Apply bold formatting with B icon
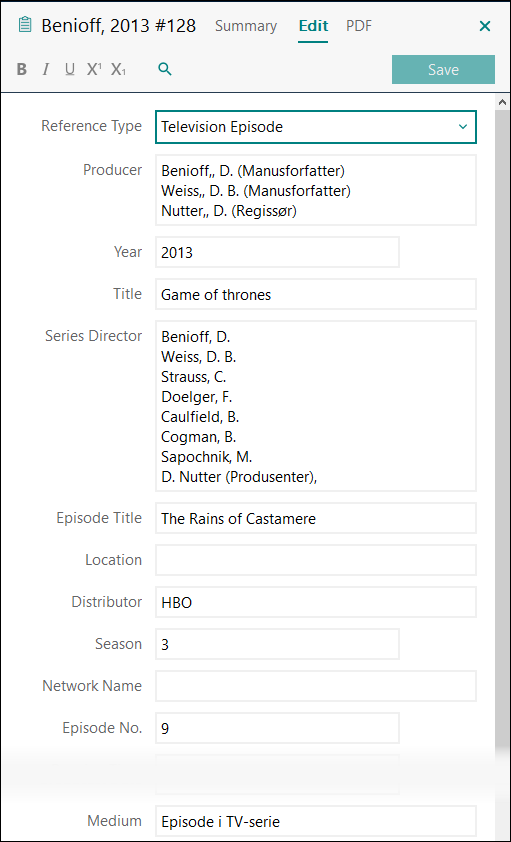The height and width of the screenshot is (842, 511). click(21, 69)
